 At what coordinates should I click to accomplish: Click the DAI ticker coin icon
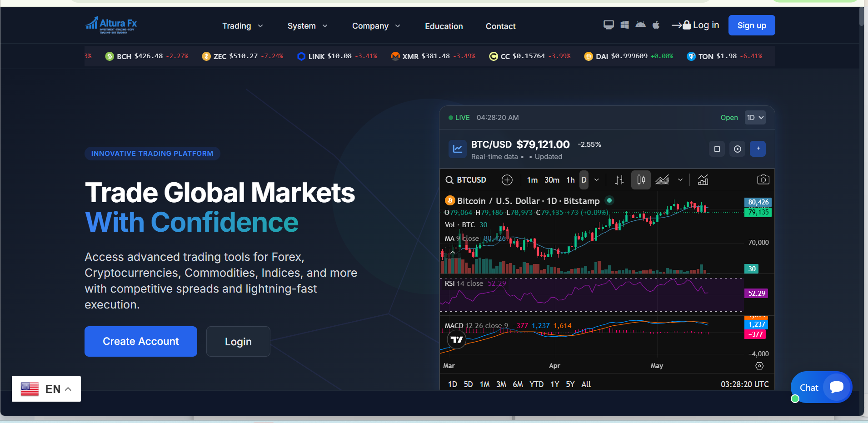coord(589,56)
